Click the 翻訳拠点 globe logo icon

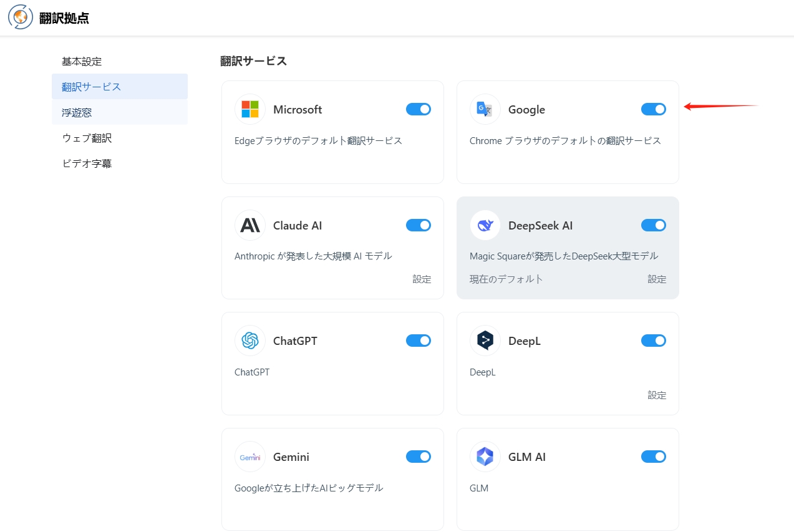[21, 17]
